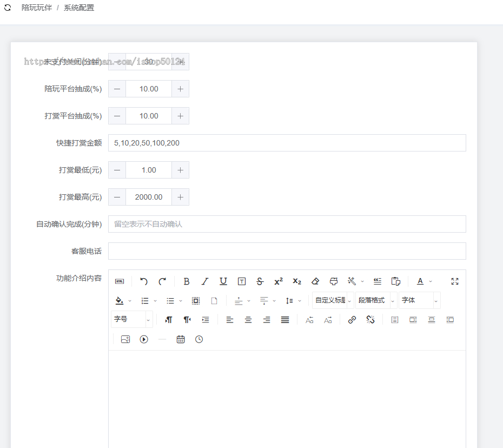Decrease 打赏最高 with minus button
The width and height of the screenshot is (503, 448).
click(117, 197)
